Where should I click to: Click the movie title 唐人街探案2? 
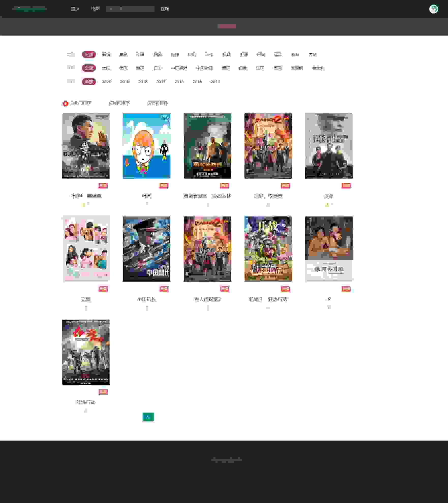(x=207, y=299)
